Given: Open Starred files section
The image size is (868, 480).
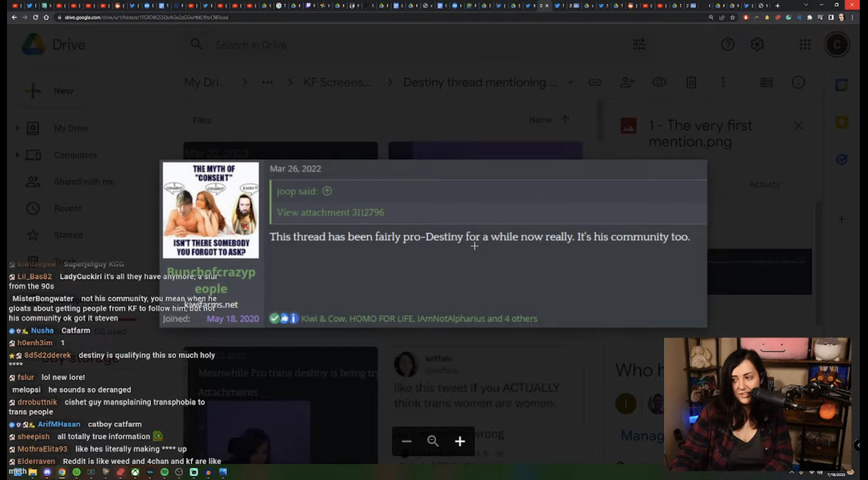Looking at the screenshot, I should pos(68,235).
